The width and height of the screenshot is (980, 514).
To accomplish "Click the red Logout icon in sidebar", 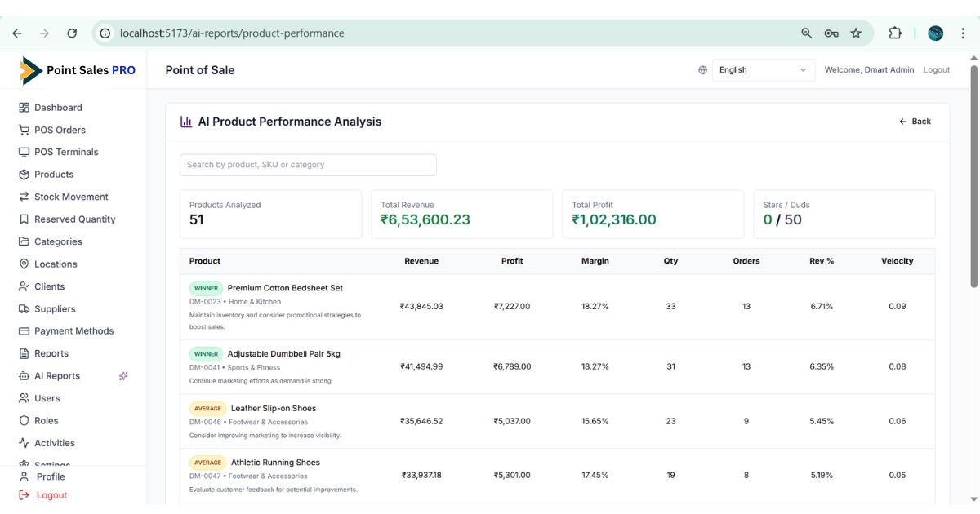I will click(24, 495).
